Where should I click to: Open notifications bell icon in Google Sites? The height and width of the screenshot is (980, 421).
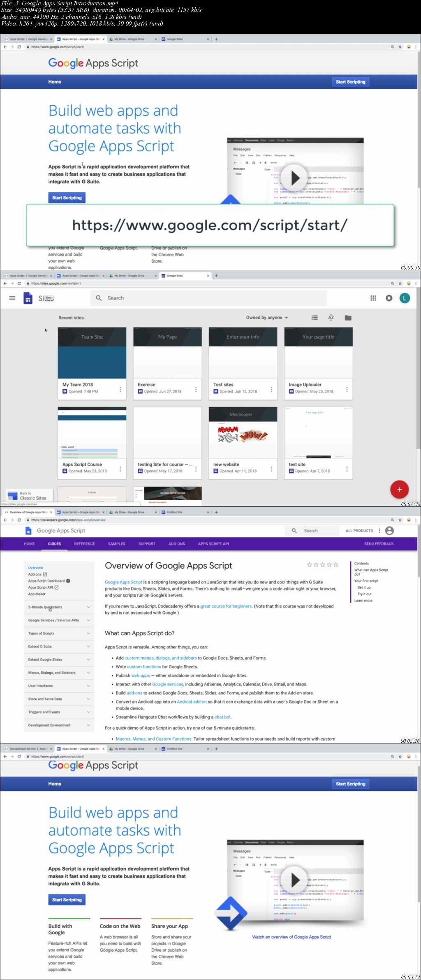[x=389, y=298]
